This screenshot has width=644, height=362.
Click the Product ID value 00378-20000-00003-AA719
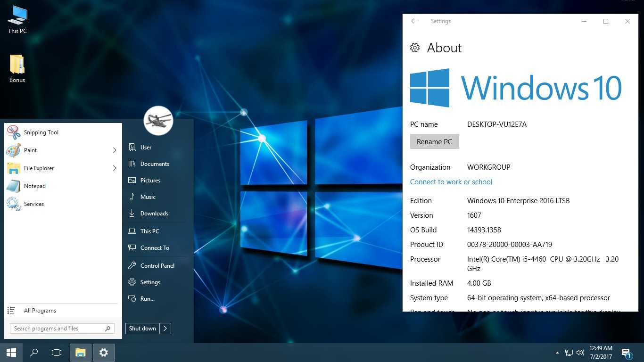coord(510,245)
